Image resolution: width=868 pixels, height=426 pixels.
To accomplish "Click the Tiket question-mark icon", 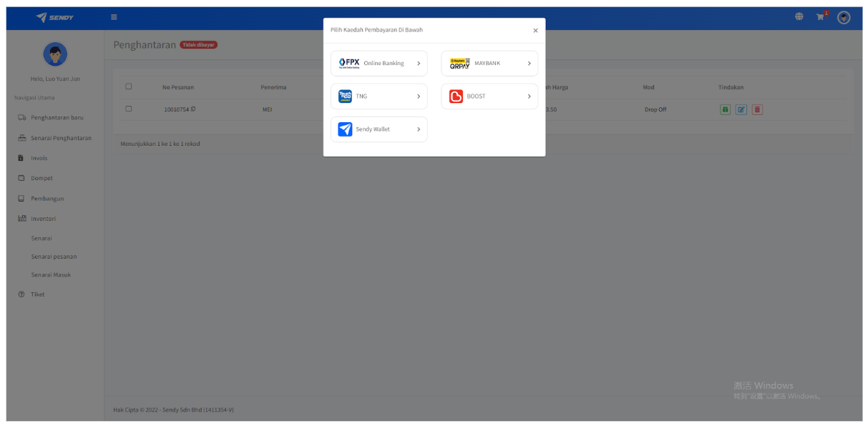I will point(21,294).
